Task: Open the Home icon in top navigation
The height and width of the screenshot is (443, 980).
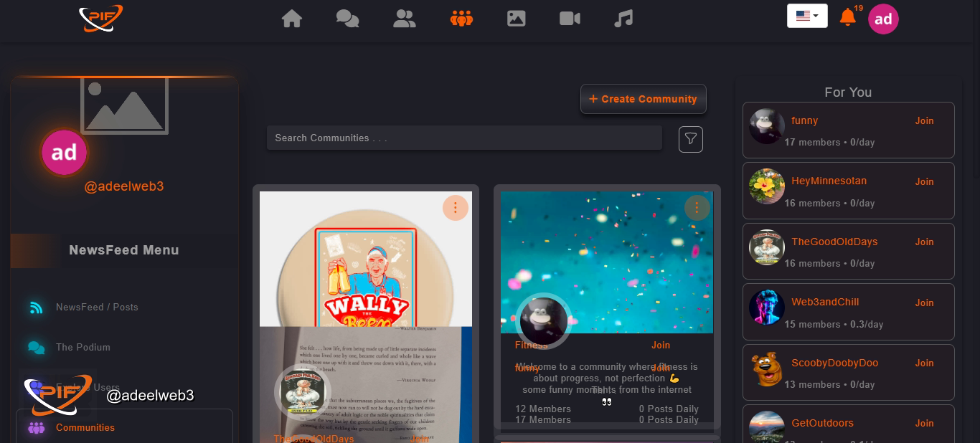Action: point(292,19)
